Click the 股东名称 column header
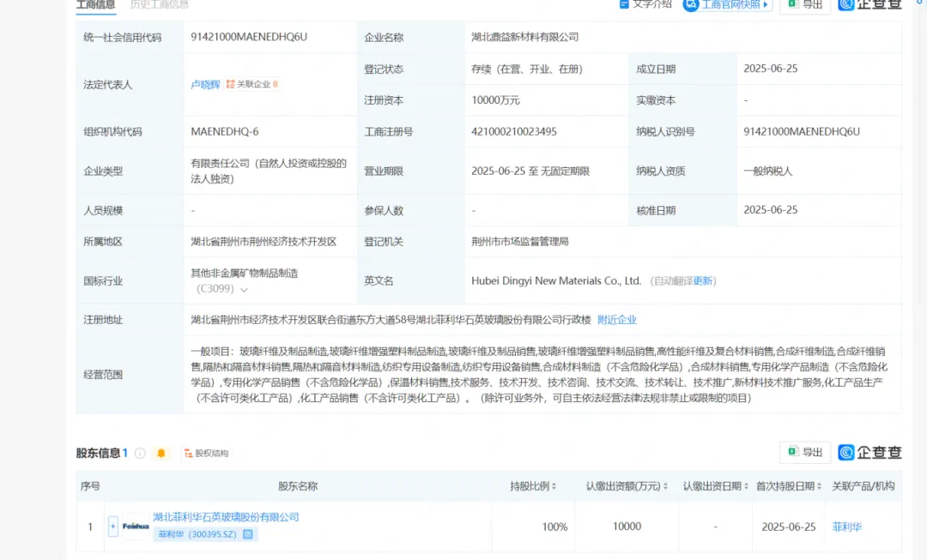This screenshot has width=927, height=560. tap(298, 486)
